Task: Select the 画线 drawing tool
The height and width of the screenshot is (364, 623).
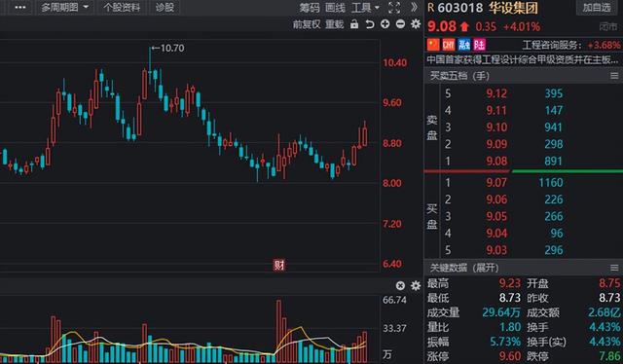Action: (335, 8)
